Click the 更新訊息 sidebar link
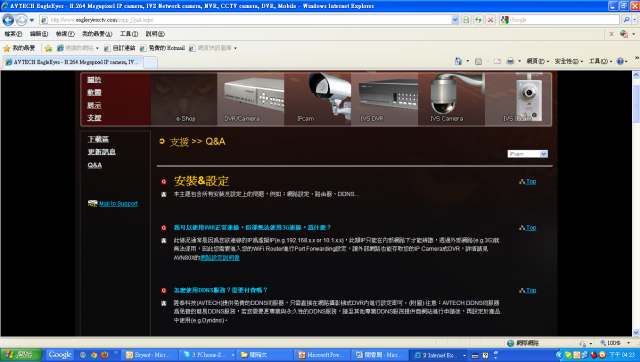The image size is (640, 362). pyautogui.click(x=102, y=152)
